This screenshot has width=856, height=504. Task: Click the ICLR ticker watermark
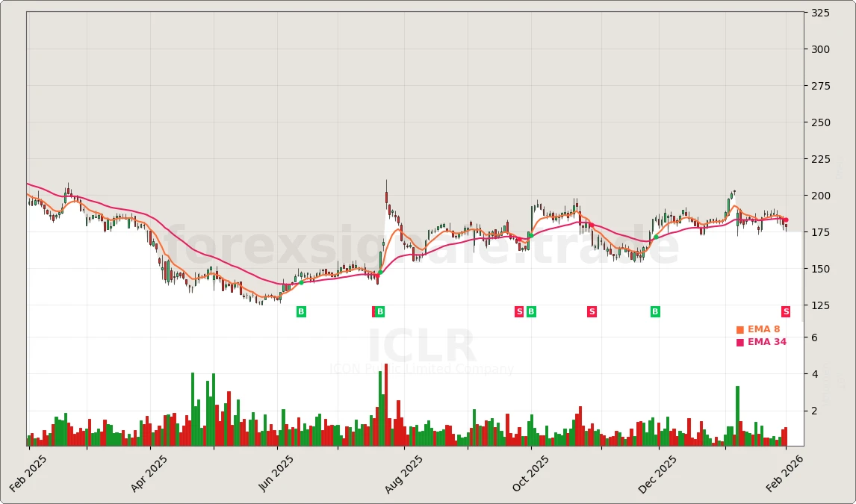pyautogui.click(x=421, y=348)
